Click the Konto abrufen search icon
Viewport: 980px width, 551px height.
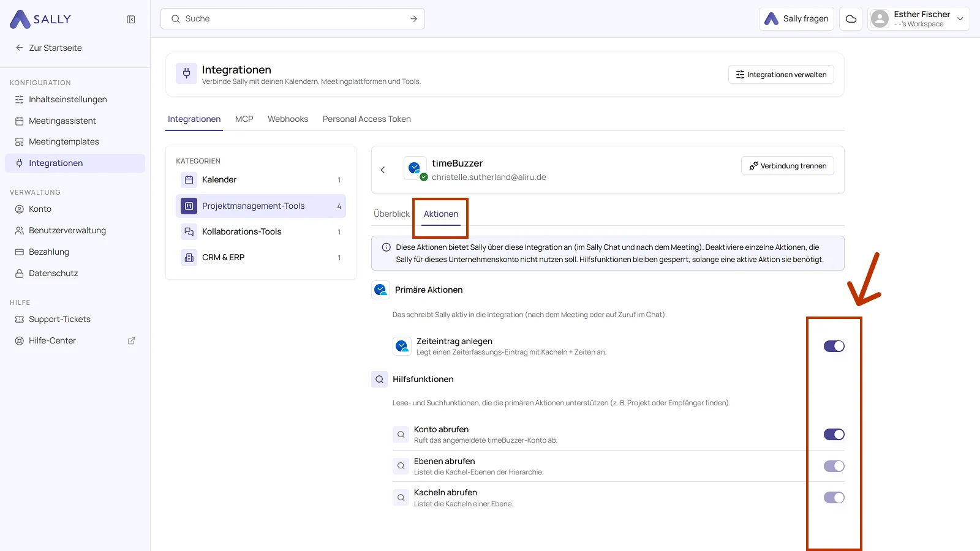click(401, 435)
